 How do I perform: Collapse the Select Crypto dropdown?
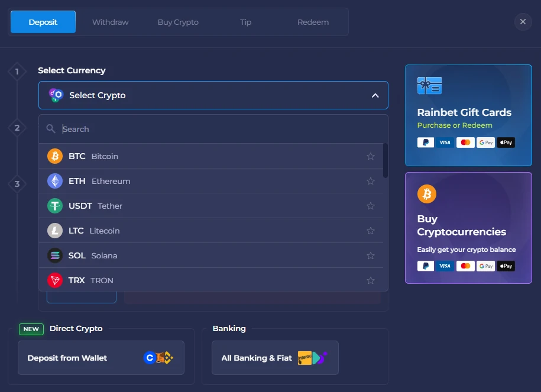[213, 95]
